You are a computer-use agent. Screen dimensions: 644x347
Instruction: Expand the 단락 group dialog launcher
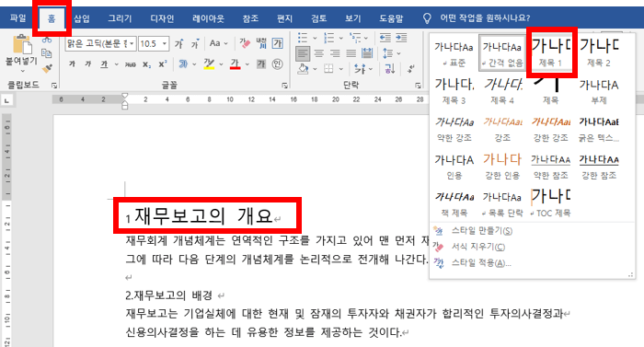(418, 86)
